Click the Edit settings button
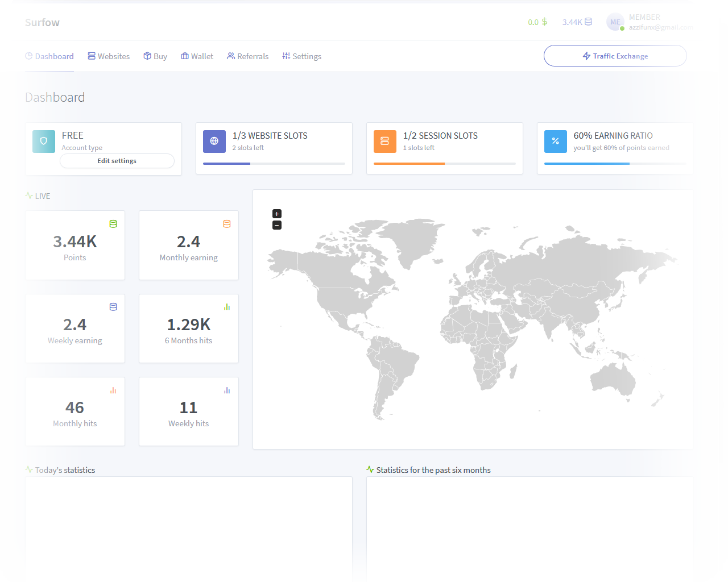This screenshot has width=728, height=582. coord(117,161)
